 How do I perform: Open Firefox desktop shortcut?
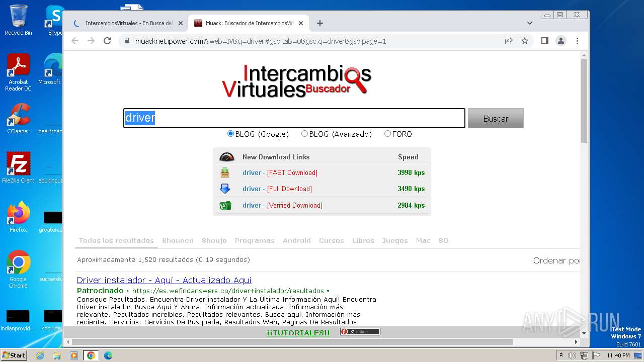[18, 217]
